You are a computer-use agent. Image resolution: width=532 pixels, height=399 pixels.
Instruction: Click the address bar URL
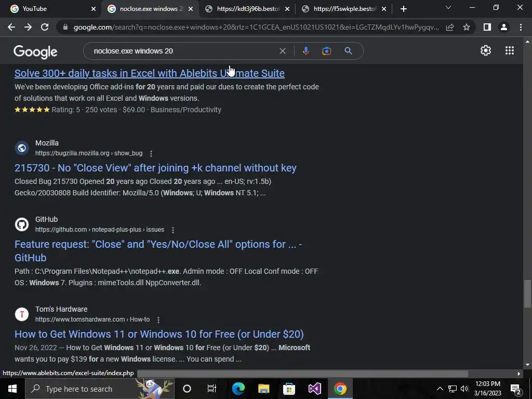coord(256,27)
